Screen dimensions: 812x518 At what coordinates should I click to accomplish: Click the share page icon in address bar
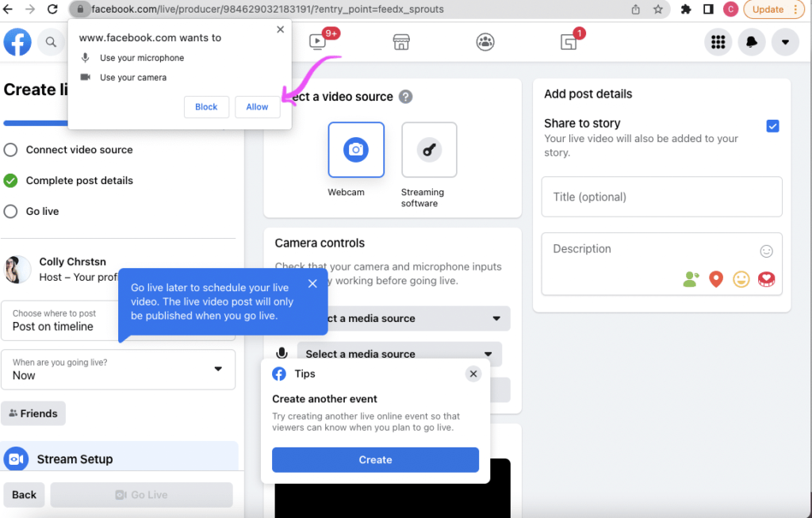pyautogui.click(x=635, y=10)
